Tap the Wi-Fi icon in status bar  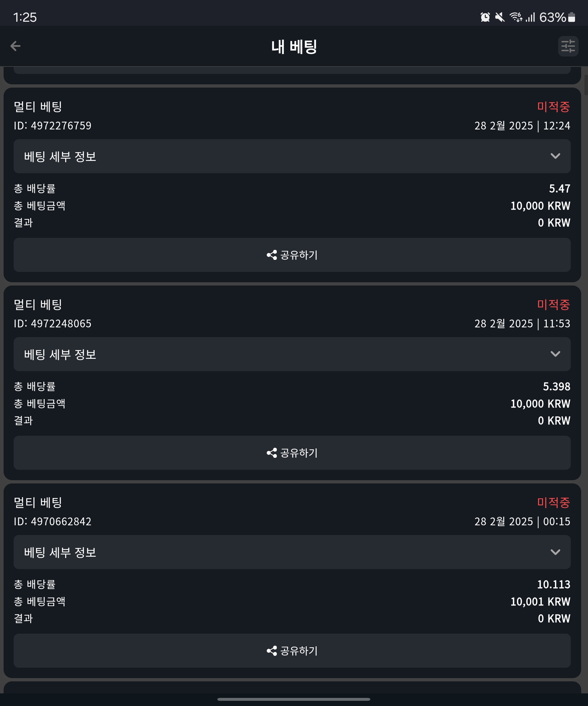[x=516, y=17]
